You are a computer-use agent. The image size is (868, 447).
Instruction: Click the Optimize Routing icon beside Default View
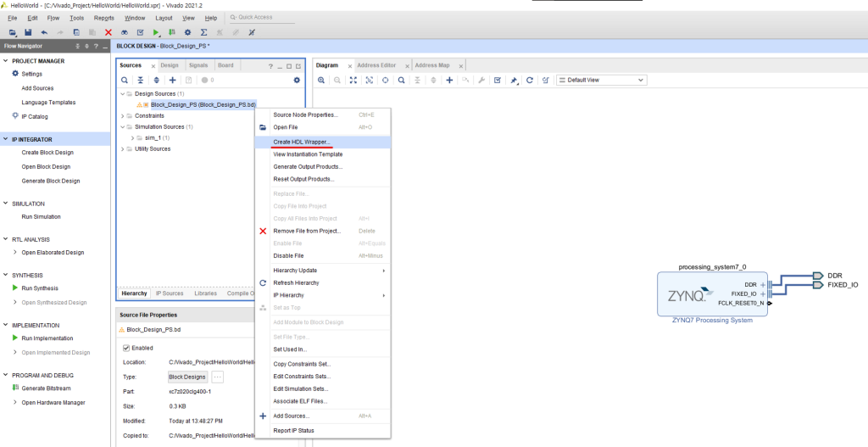point(546,81)
